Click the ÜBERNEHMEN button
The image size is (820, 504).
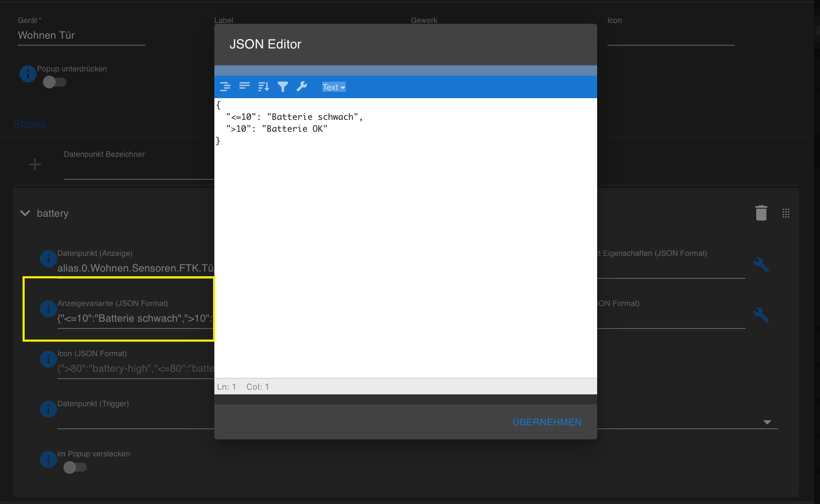click(x=547, y=422)
